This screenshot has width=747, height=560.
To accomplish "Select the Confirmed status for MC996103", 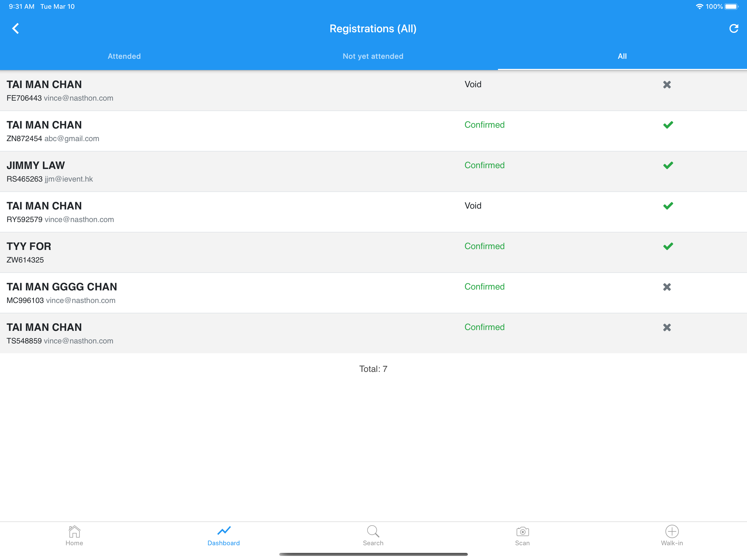I will (x=484, y=286).
